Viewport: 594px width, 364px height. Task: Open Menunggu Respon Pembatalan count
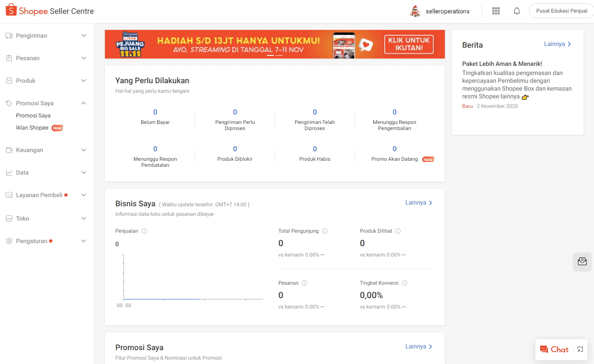[155, 149]
